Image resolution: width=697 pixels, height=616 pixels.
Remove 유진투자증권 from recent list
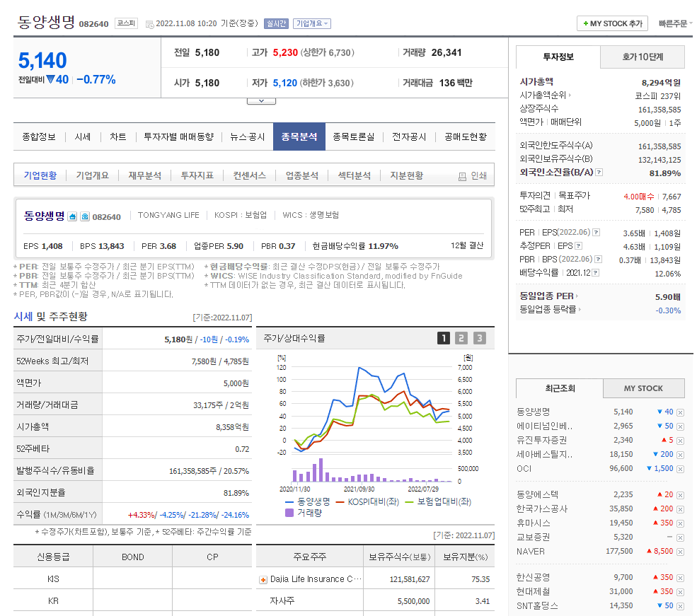point(680,441)
